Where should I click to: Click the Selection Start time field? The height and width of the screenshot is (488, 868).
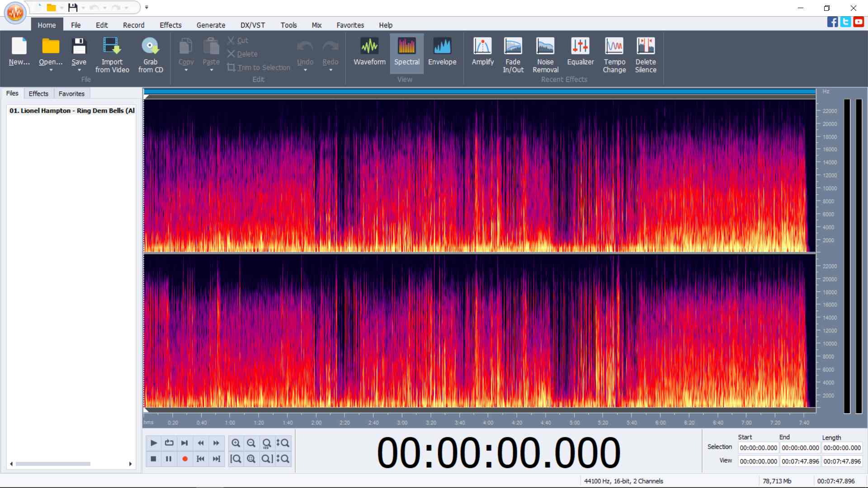(758, 448)
